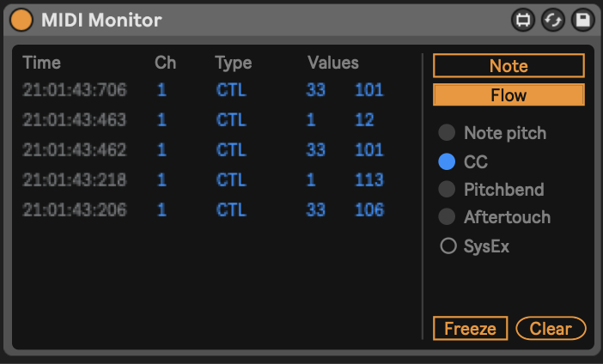Viewport: 603px width, 364px height.
Task: Enable the Note pitch filter
Action: tap(447, 133)
